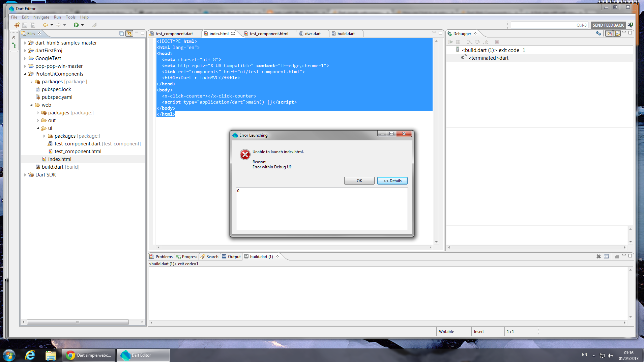Go back using the yellow back arrow
This screenshot has height=362, width=644.
(45, 25)
